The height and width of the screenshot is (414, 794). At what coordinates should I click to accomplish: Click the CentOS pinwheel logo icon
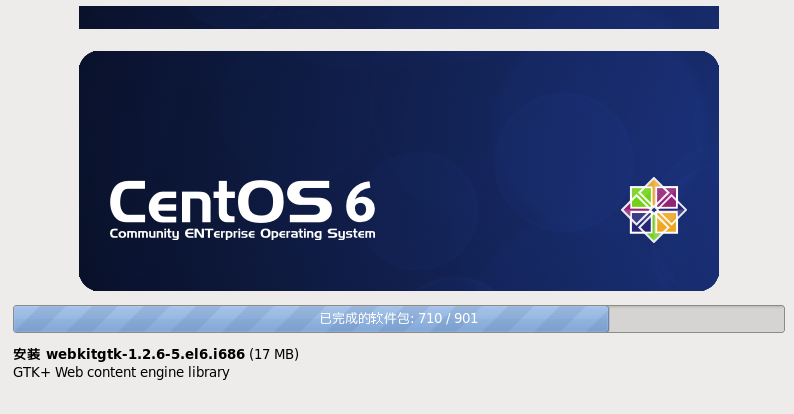pyautogui.click(x=654, y=210)
